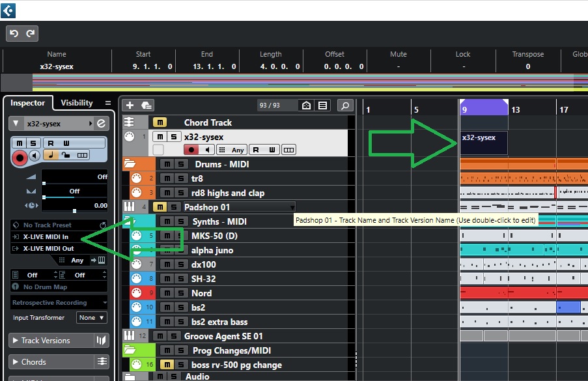This screenshot has height=381, width=588.
Task: Click the Add Track plus button
Action: click(130, 106)
